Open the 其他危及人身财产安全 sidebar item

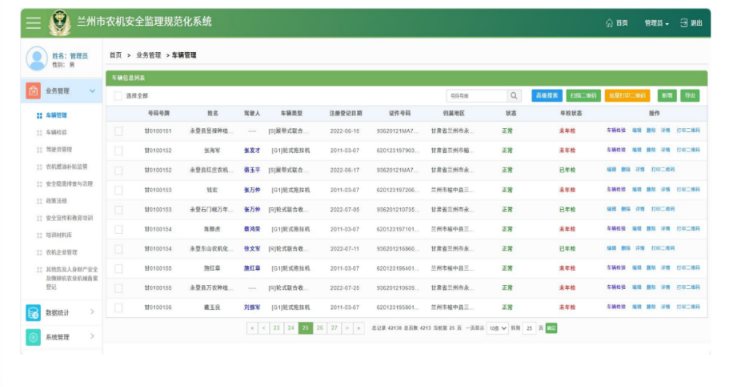point(72,278)
